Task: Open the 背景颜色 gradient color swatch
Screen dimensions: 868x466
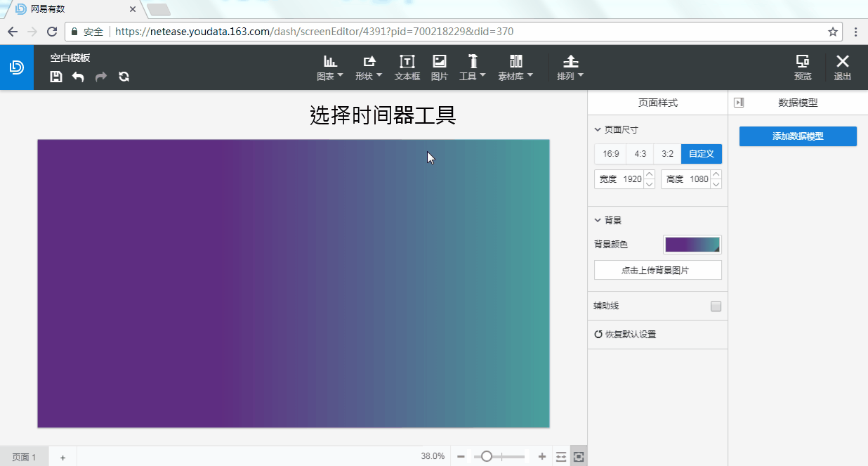Action: click(692, 245)
